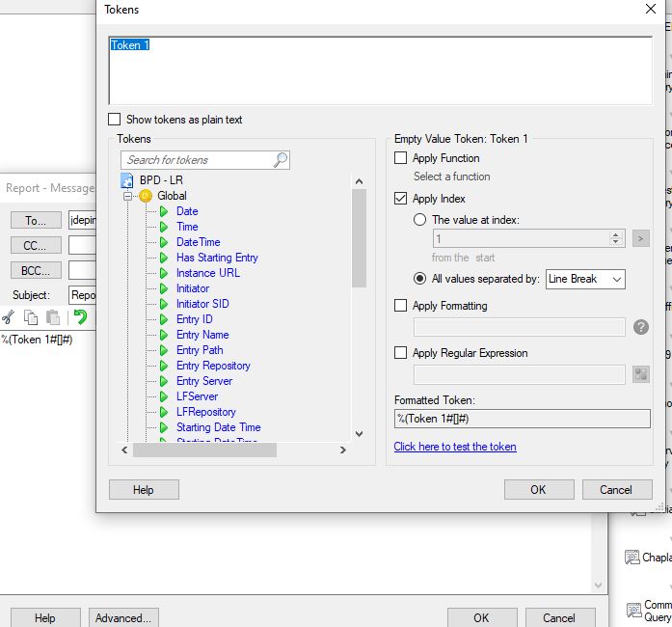
Task: Click Cancel in the Tokens dialog
Action: click(617, 490)
